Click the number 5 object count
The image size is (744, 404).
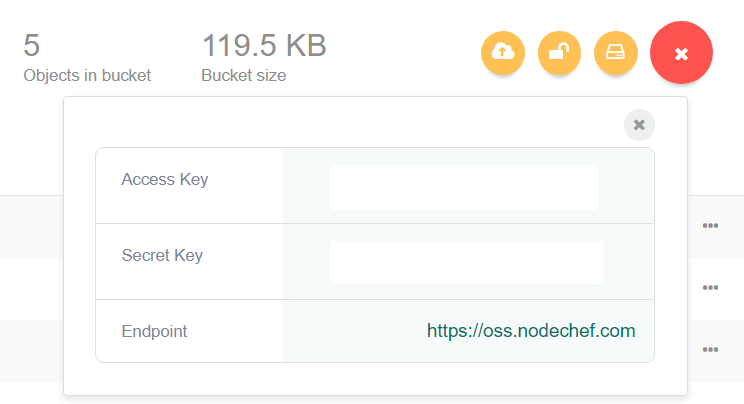pos(32,46)
